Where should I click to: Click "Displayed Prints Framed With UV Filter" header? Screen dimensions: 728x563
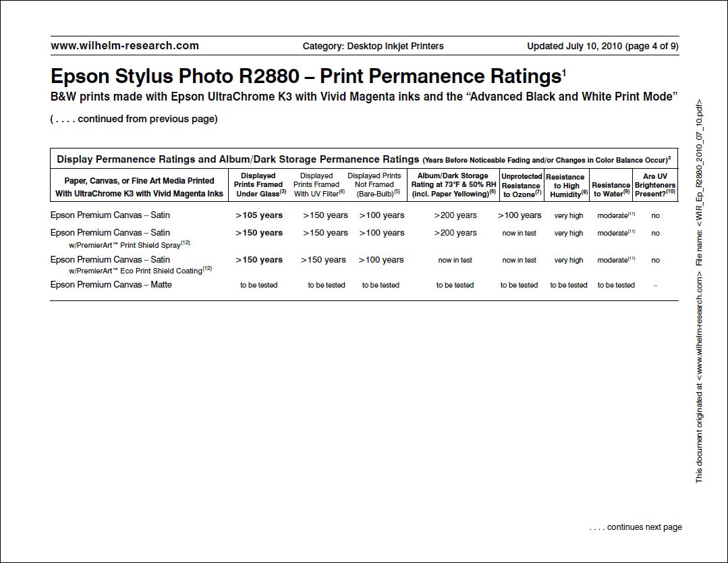coord(319,185)
